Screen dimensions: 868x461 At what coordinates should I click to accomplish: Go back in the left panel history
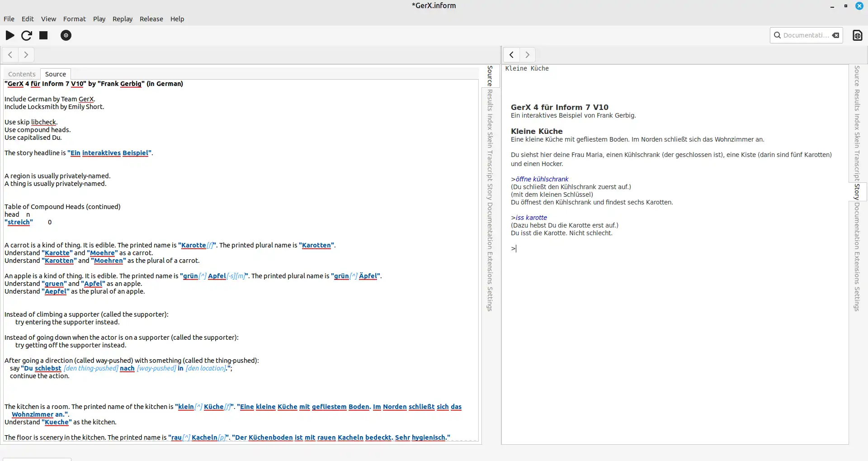tap(10, 55)
